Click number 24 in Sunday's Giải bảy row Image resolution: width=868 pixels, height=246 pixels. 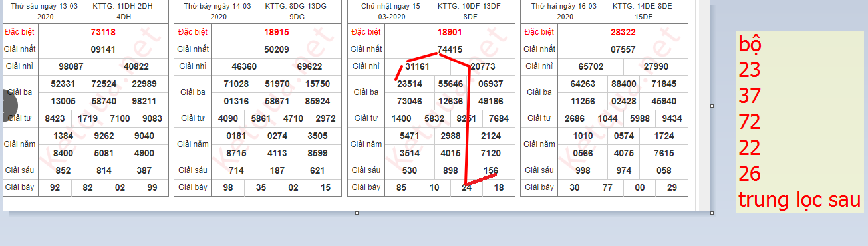coord(467,187)
